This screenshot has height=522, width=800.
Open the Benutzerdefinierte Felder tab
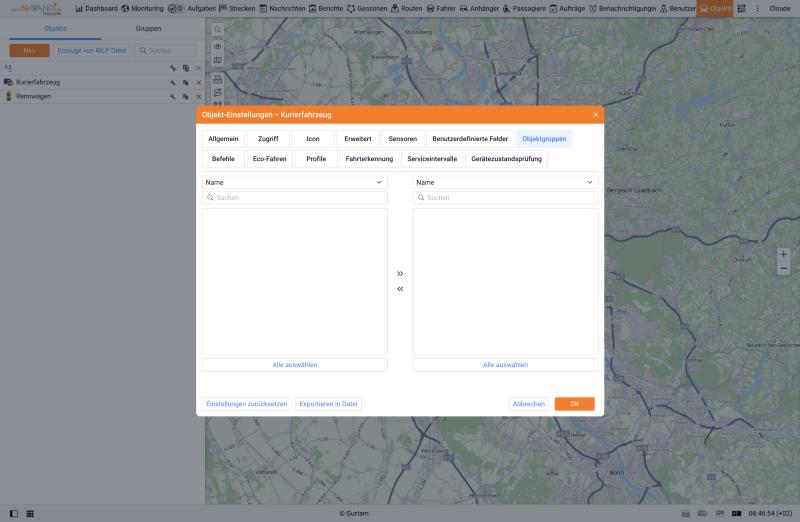pyautogui.click(x=470, y=139)
